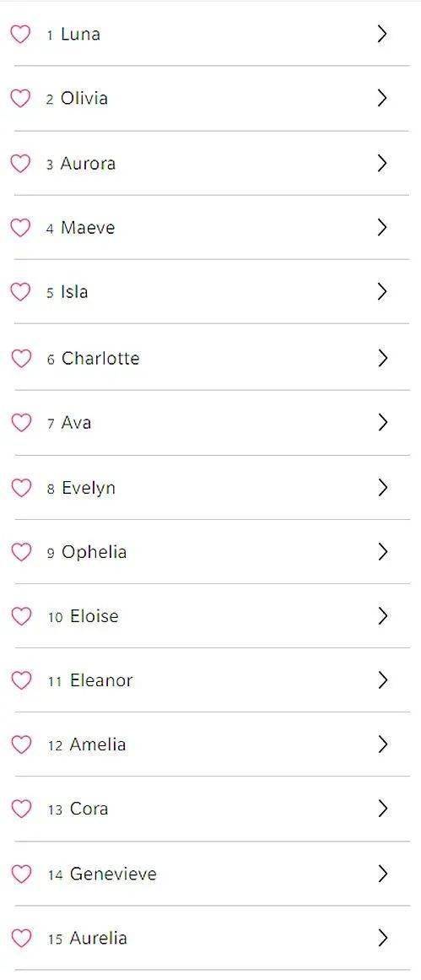421x980 pixels.
Task: Heart the name Ava
Action: pyautogui.click(x=20, y=423)
